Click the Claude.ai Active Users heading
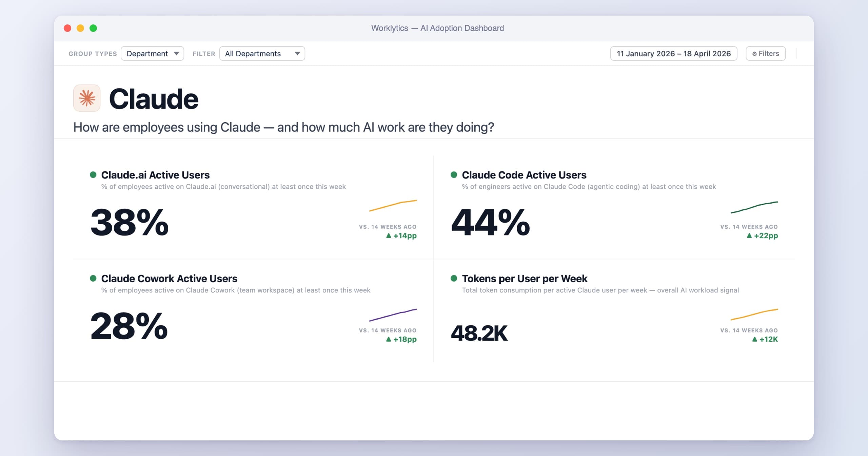Screen dimensions: 868x456 tap(155, 175)
